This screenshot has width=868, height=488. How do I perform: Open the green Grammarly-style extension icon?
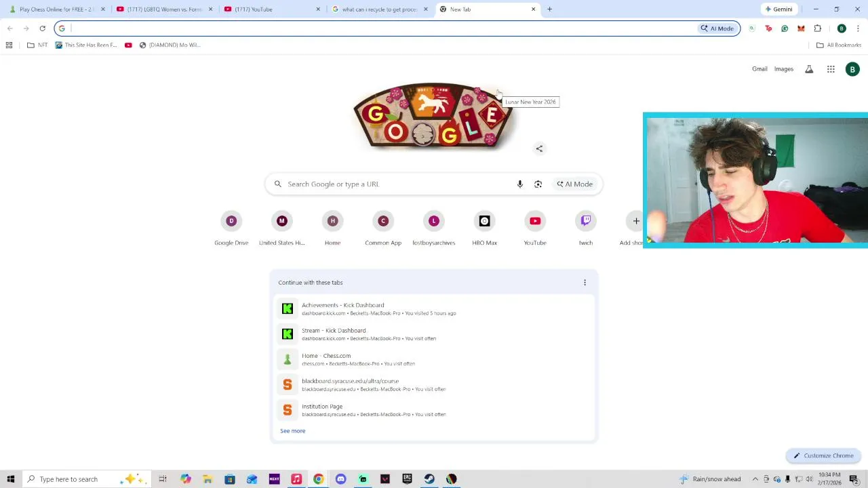click(785, 28)
